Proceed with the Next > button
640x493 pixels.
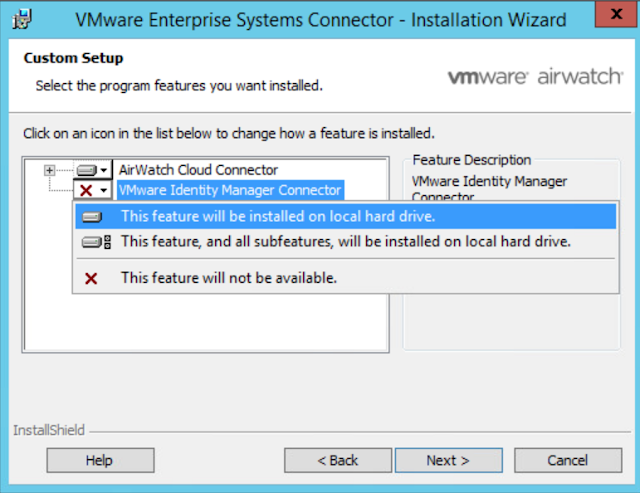pyautogui.click(x=449, y=460)
